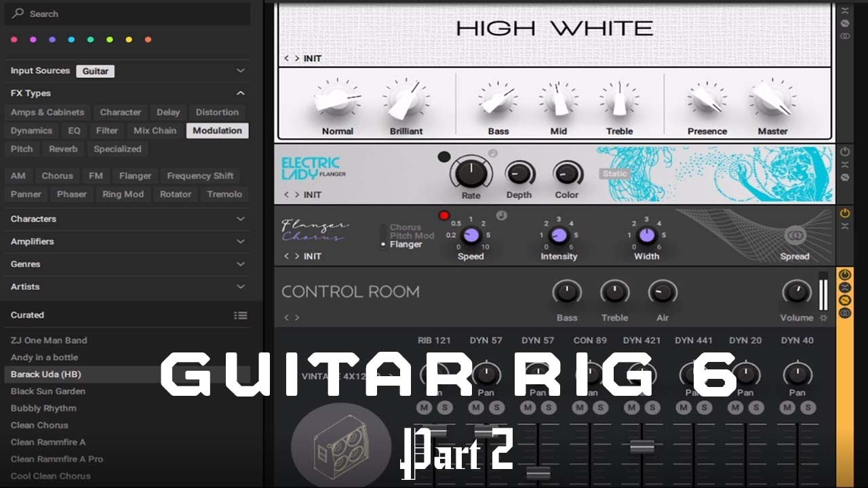Collapse the Control Room module

(x=845, y=287)
